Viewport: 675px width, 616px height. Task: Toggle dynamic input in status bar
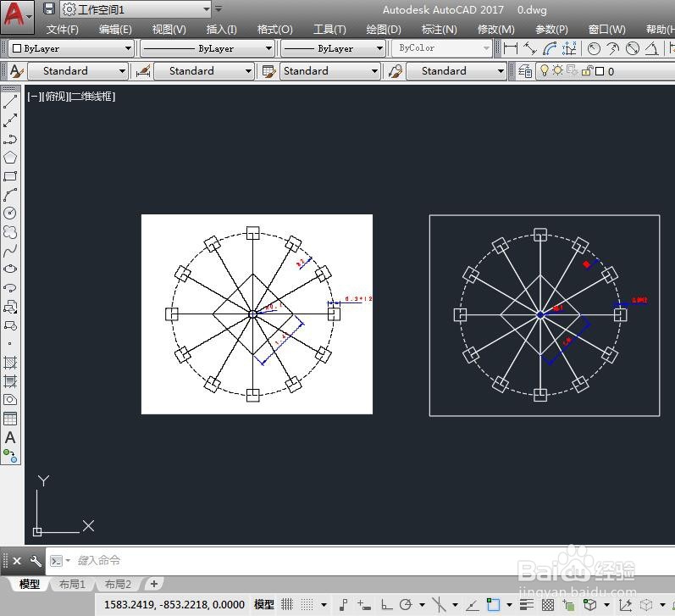364,605
